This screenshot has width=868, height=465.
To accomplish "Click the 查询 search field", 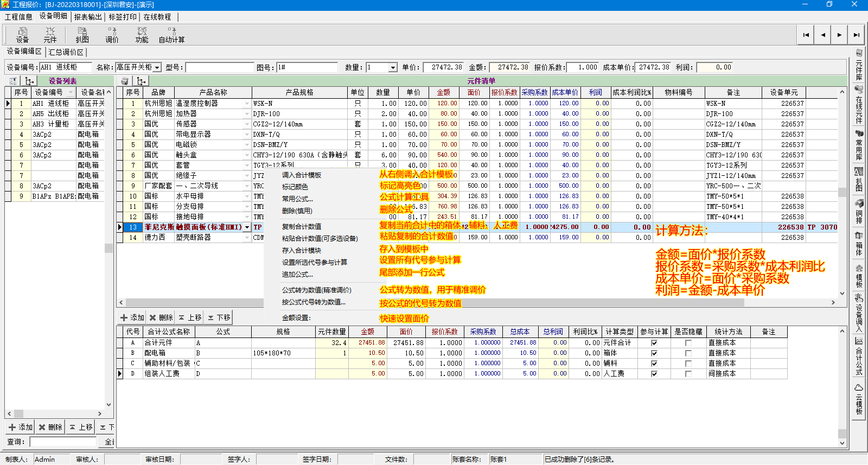I will [63, 442].
